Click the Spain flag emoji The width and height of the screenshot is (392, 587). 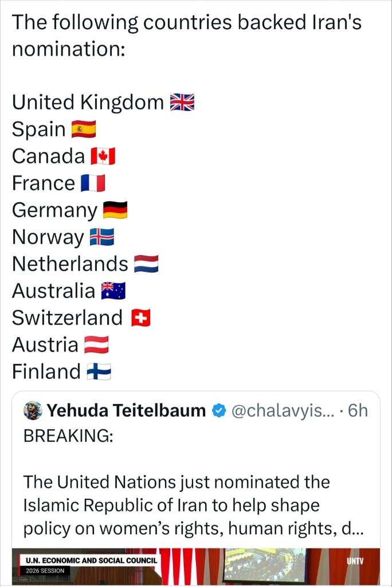tap(83, 130)
